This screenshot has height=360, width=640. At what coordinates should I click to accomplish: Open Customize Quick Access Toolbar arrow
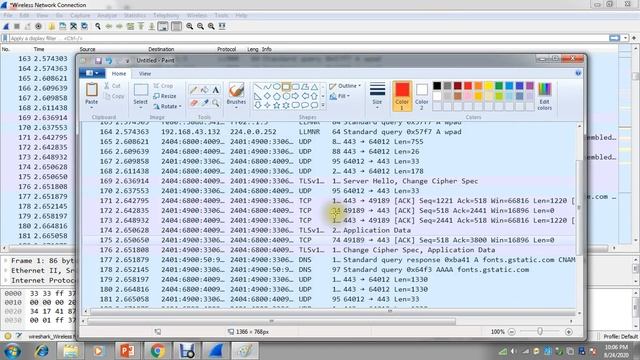[x=127, y=60]
